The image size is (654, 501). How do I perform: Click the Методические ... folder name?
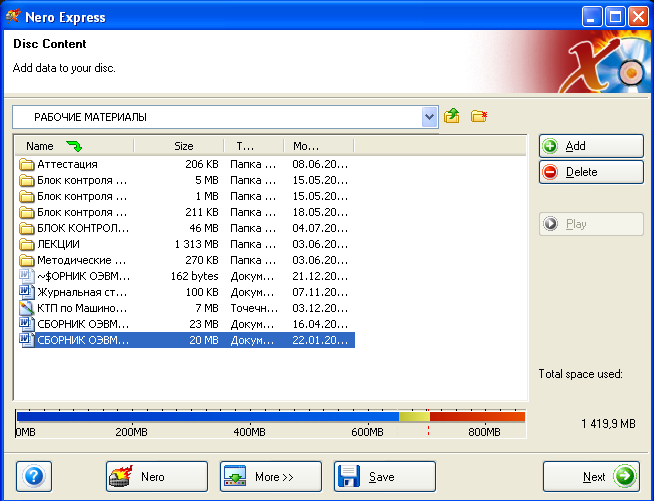pos(82,260)
